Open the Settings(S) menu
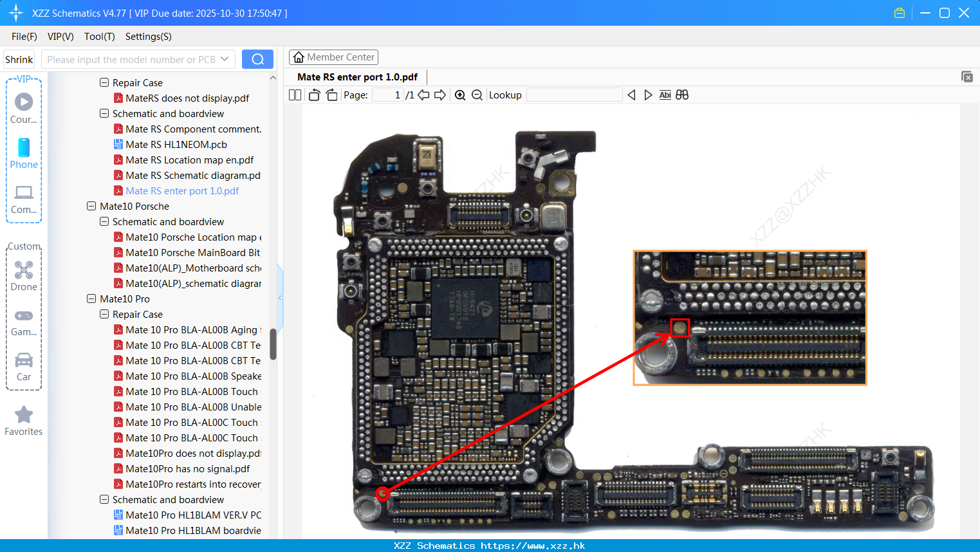The height and width of the screenshot is (552, 980). coord(149,37)
